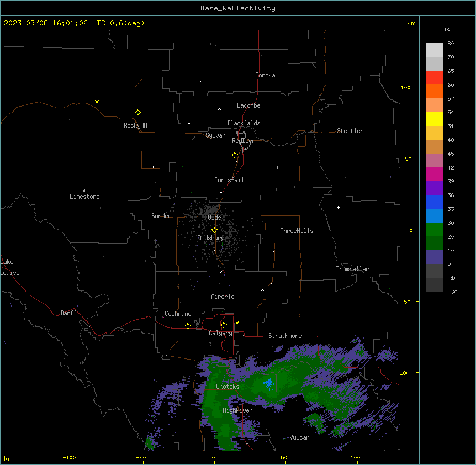Select the light grey 70-80 dBZ swatch
The width and height of the screenshot is (476, 465).
point(434,50)
